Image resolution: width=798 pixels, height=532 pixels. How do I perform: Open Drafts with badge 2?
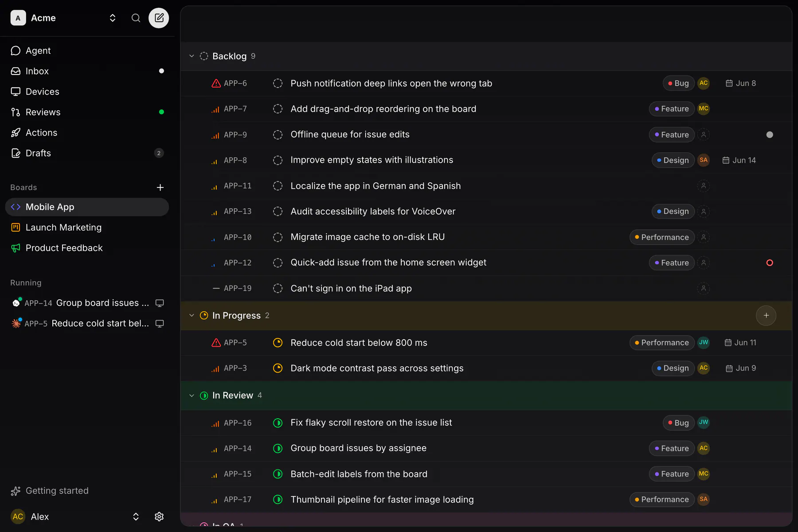(x=87, y=153)
